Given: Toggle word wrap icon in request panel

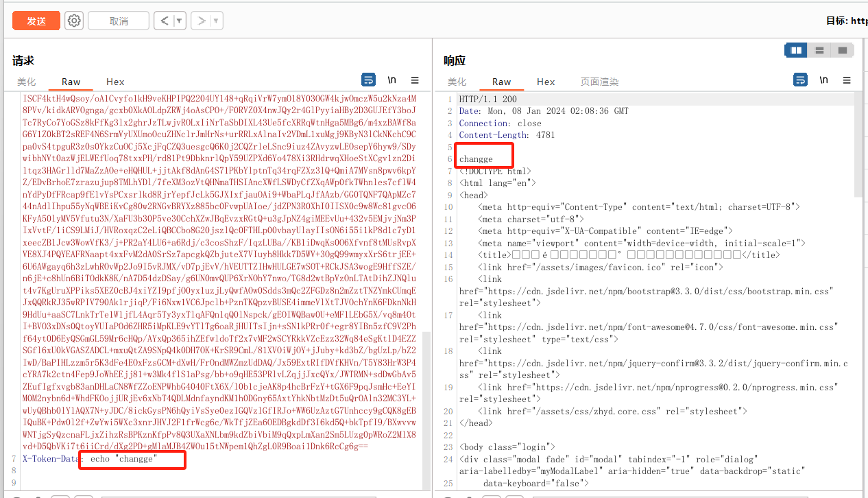Looking at the screenshot, I should (369, 80).
